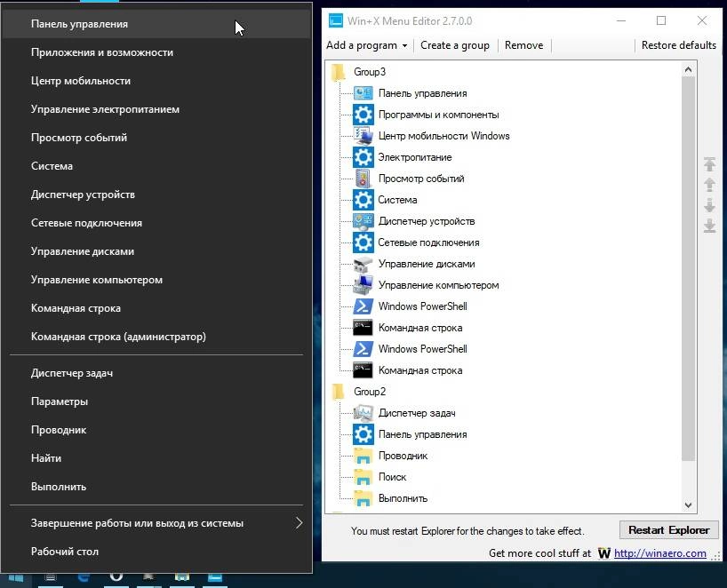Click the Restart Explorer button
Image resolution: width=727 pixels, height=588 pixels.
point(669,530)
